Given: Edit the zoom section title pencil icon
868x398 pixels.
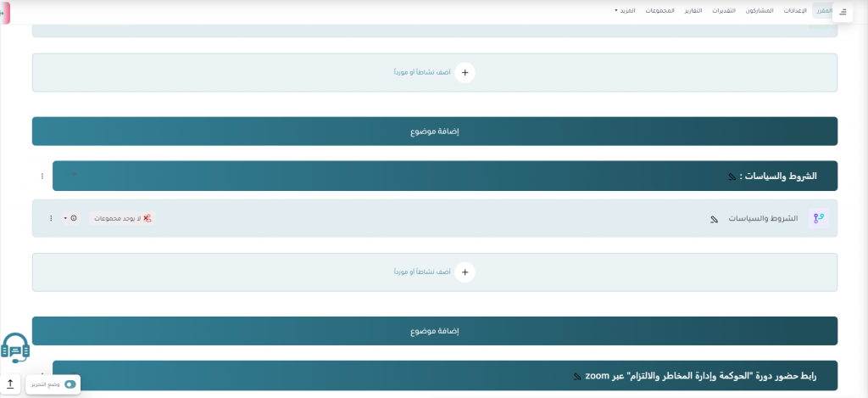Looking at the screenshot, I should click(577, 376).
